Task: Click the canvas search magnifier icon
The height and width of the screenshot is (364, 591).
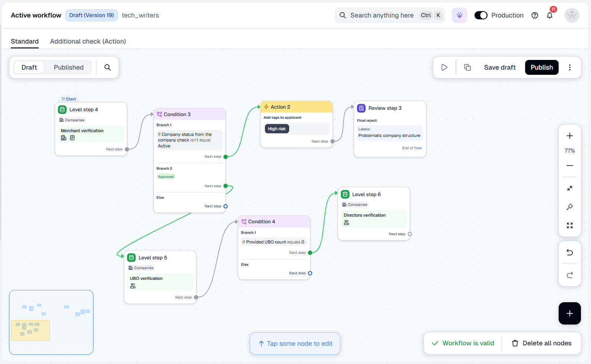Action: (x=108, y=67)
